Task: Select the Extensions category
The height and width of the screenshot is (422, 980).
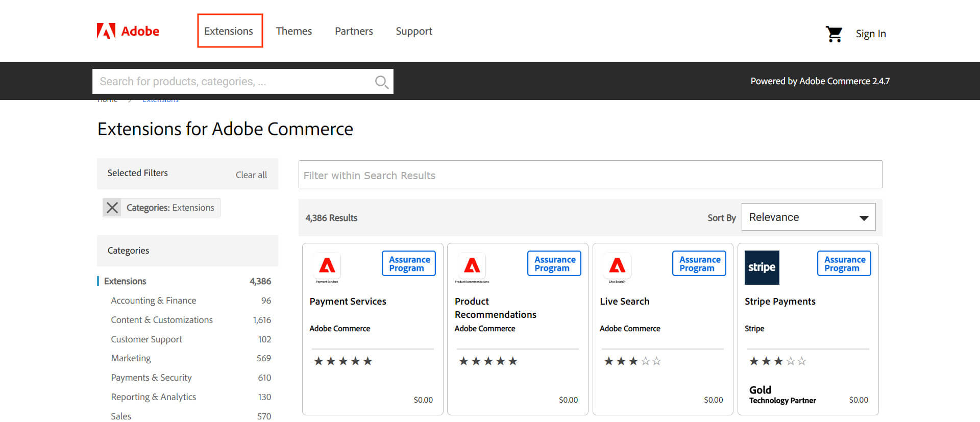Action: [x=125, y=281]
